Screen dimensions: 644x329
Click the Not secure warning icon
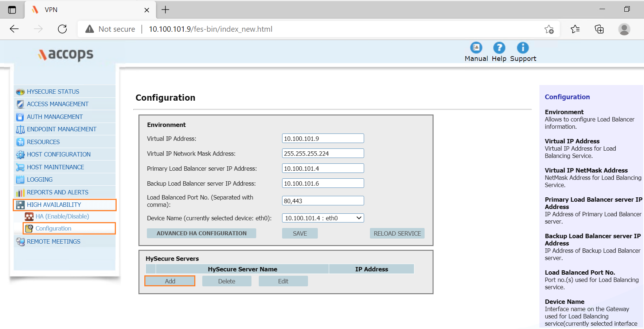[90, 29]
